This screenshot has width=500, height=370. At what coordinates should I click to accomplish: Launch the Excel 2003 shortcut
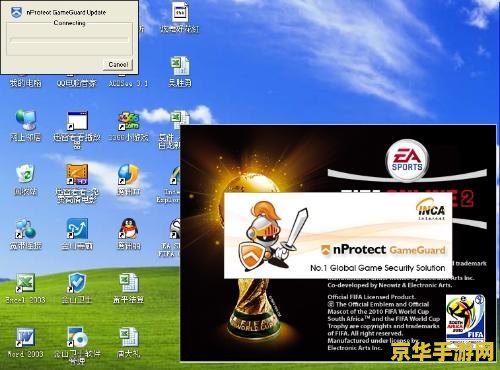click(x=25, y=283)
